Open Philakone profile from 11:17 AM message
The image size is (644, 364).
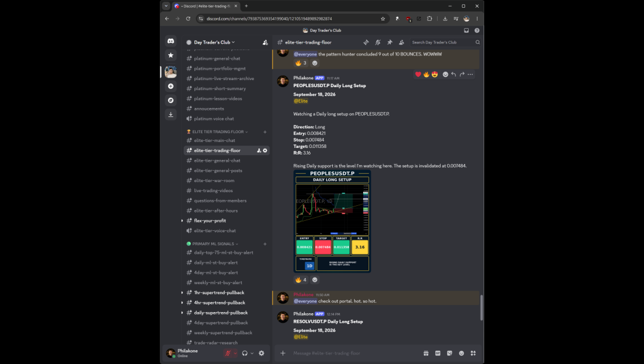tap(303, 78)
